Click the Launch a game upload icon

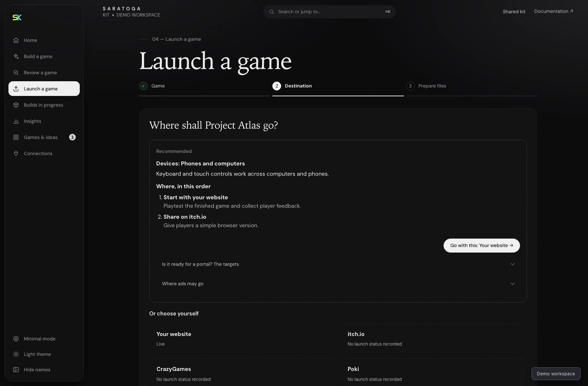coord(16,89)
